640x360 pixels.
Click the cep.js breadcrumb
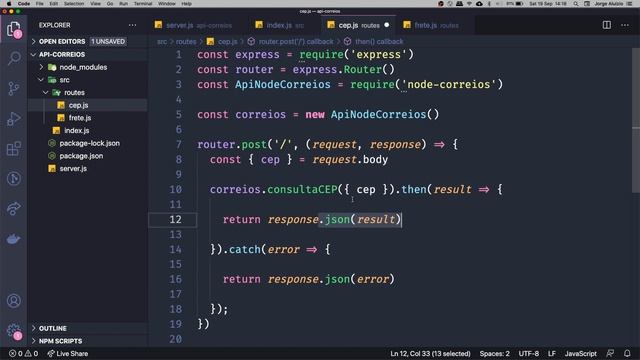222,41
